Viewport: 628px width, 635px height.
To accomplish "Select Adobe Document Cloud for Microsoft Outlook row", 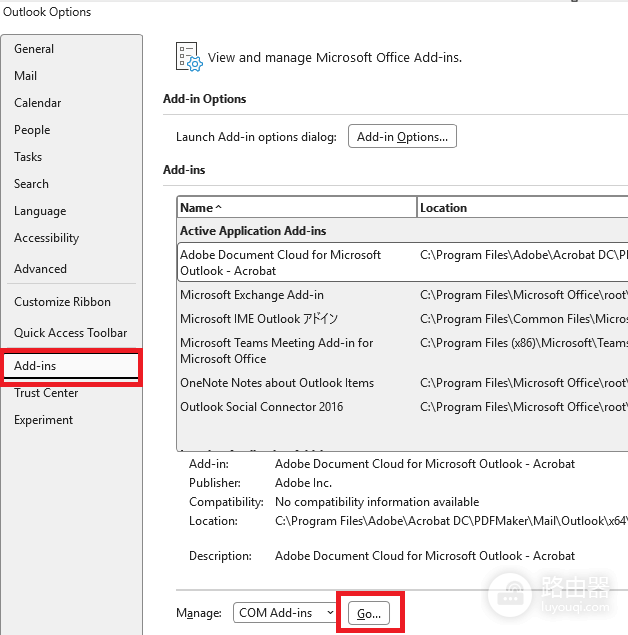I will tap(402, 262).
